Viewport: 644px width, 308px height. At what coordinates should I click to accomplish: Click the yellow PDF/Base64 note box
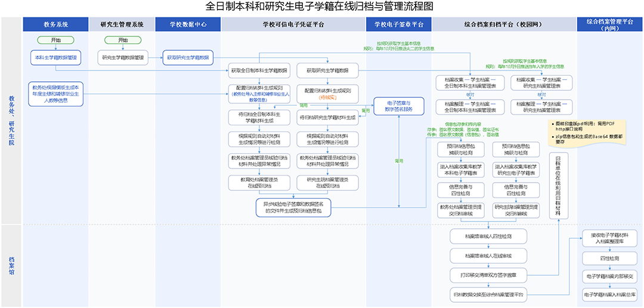(586, 132)
